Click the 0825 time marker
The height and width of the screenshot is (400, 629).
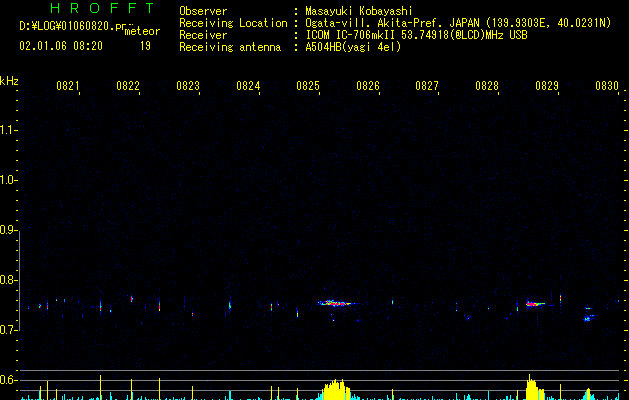[308, 86]
